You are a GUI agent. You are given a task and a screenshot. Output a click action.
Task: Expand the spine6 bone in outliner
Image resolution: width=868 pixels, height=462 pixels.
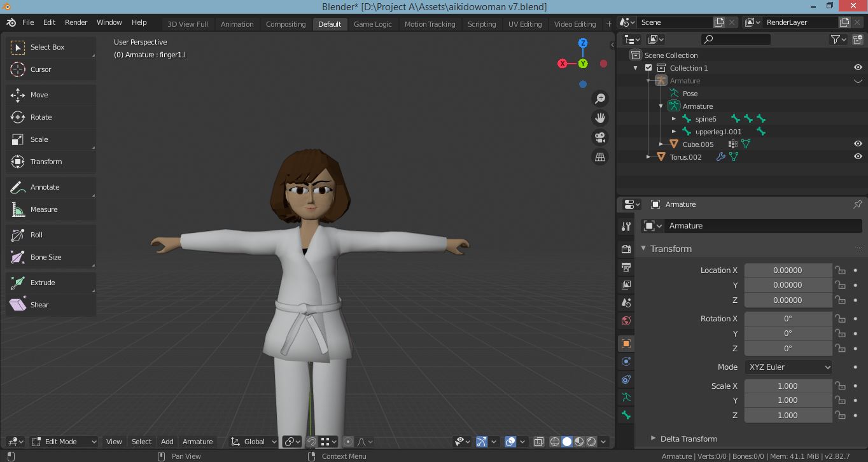[674, 119]
